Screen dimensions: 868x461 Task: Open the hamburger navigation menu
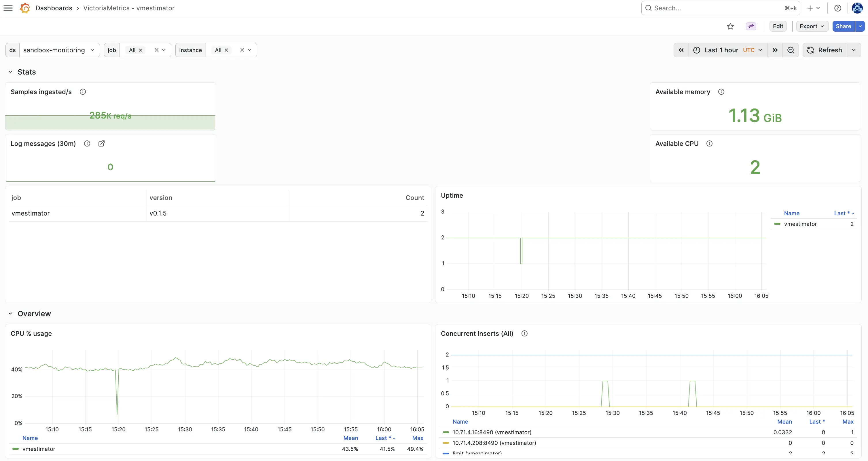coord(8,8)
